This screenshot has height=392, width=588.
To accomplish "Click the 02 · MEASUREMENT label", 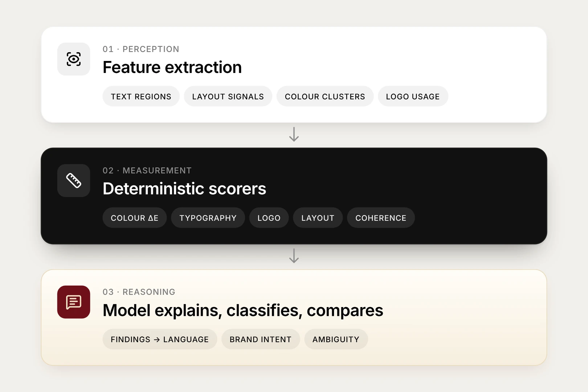I will pos(147,171).
